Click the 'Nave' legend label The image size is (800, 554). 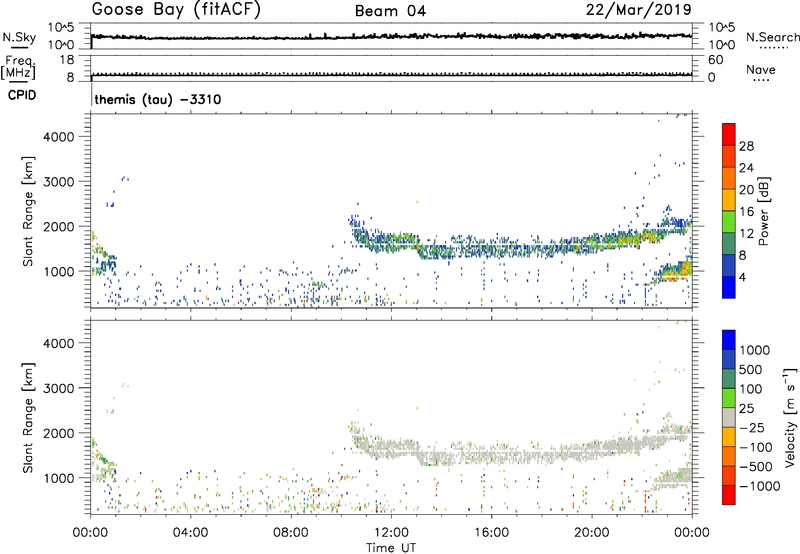[761, 70]
